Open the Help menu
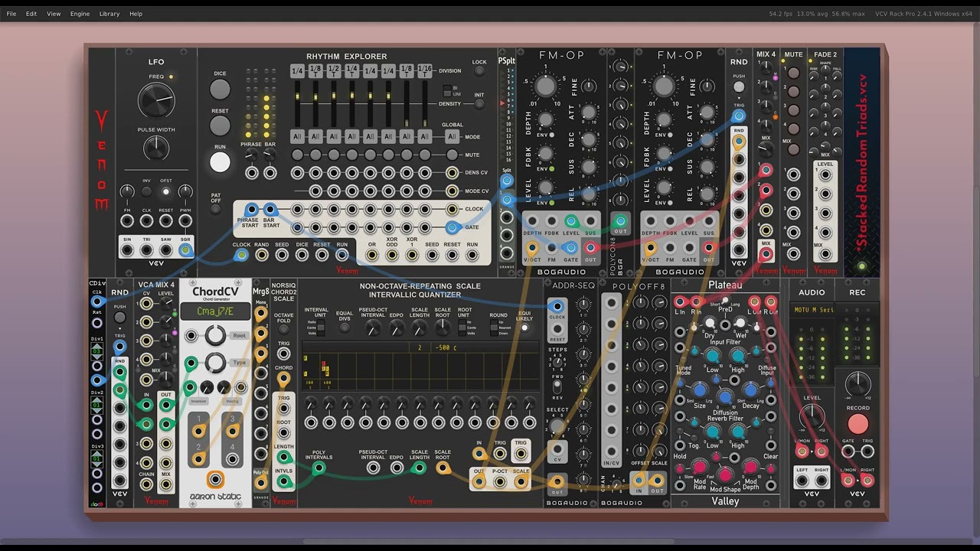This screenshot has height=551, width=980. 136,14
